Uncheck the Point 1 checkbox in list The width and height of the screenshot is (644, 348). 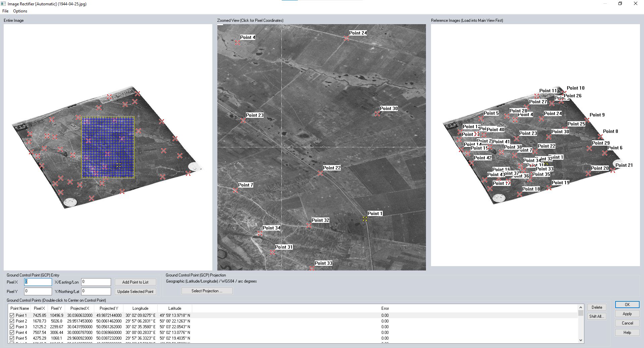point(12,315)
